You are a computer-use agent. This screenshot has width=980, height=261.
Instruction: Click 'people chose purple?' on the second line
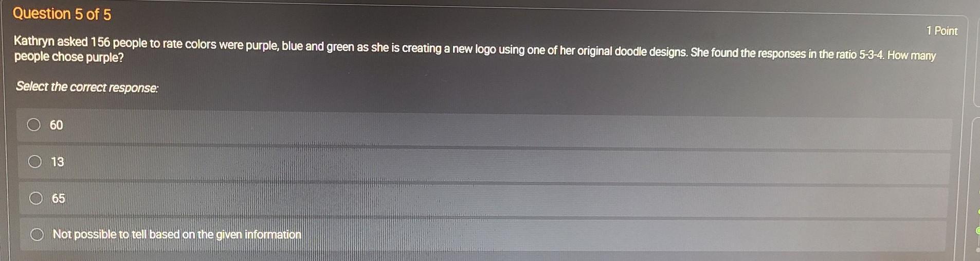(69, 57)
